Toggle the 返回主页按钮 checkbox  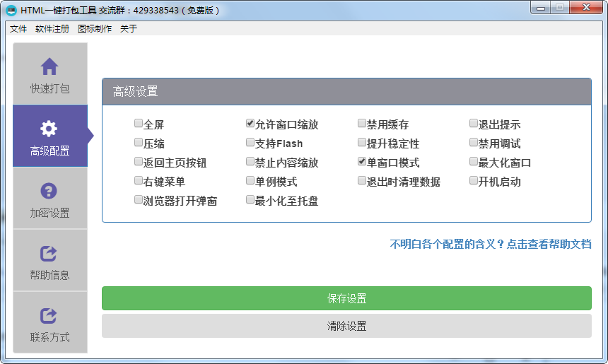pos(139,161)
